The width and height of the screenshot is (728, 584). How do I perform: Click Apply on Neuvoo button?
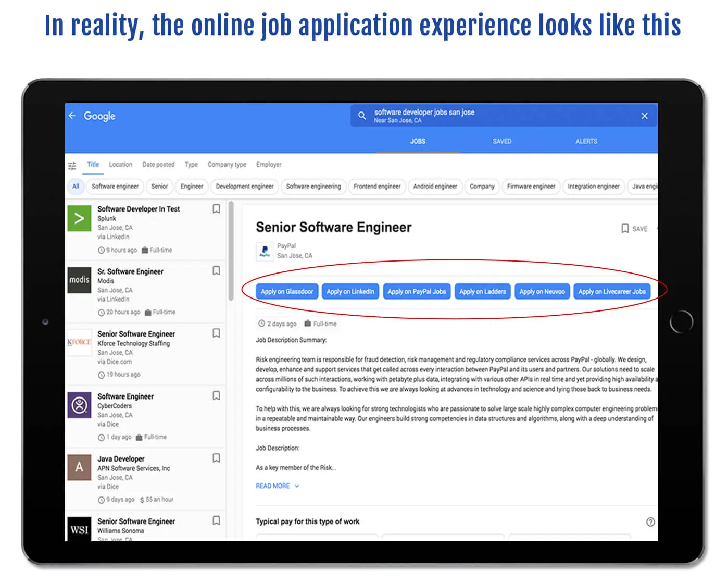542,292
